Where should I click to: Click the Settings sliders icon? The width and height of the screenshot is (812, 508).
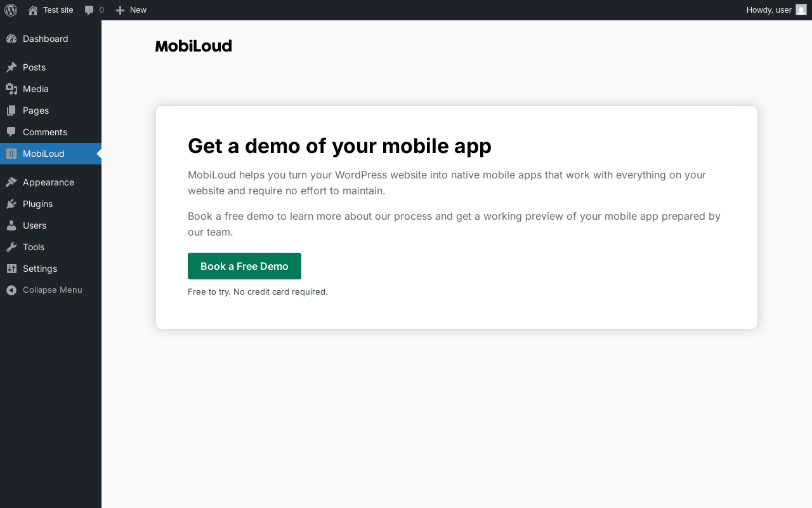pyautogui.click(x=11, y=269)
